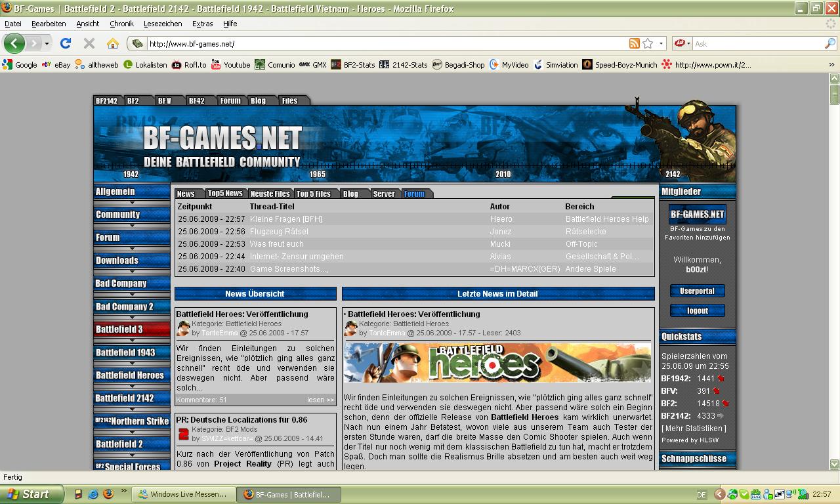Expand the Community sidebar section
The width and height of the screenshot is (840, 504).
tap(132, 215)
